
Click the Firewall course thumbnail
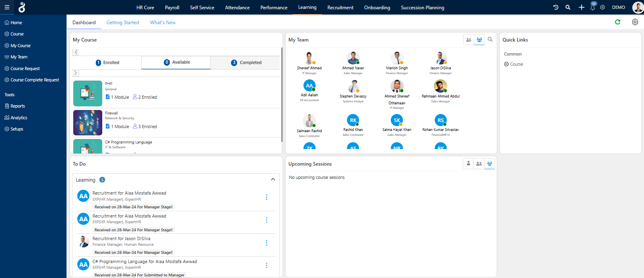click(x=88, y=122)
